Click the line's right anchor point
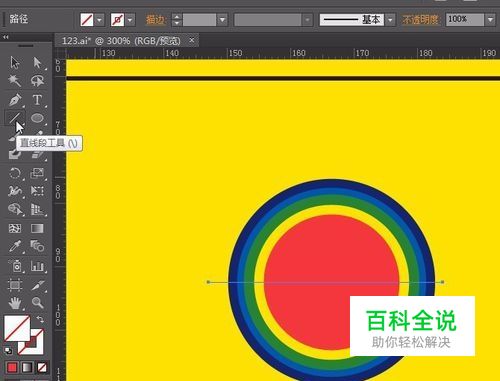 tap(442, 282)
